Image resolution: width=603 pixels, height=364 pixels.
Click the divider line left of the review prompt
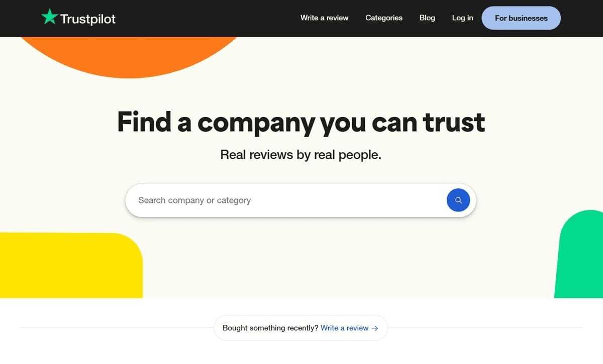coord(116,328)
